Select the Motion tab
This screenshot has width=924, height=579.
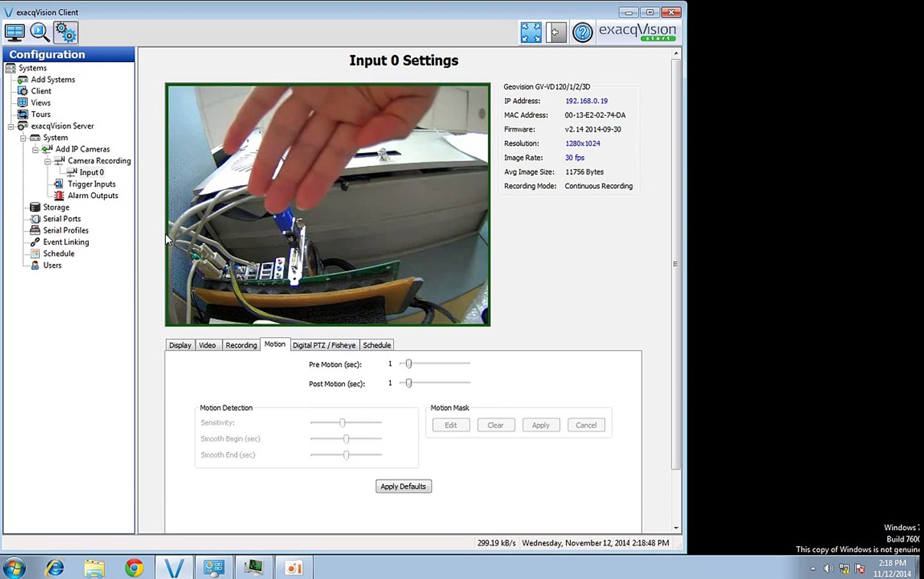click(x=275, y=344)
